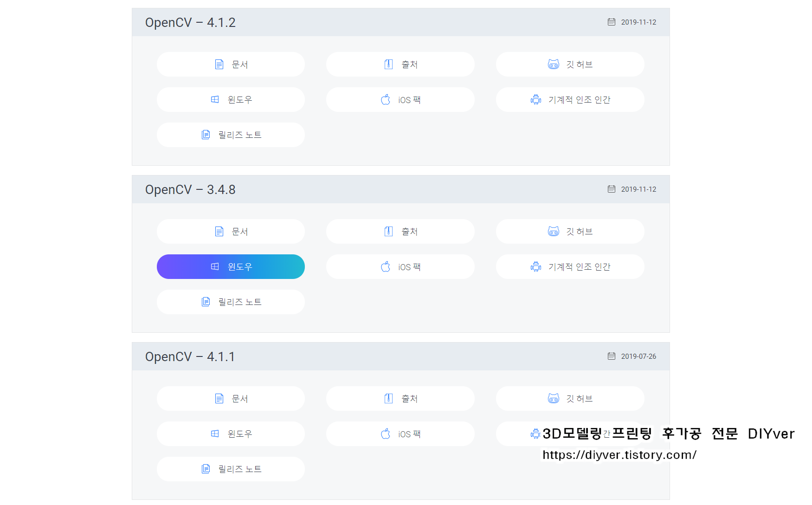Click document icon in OpenCV 4.1.2 문서 button
Viewport: 812px width, 505px height.
[219, 65]
